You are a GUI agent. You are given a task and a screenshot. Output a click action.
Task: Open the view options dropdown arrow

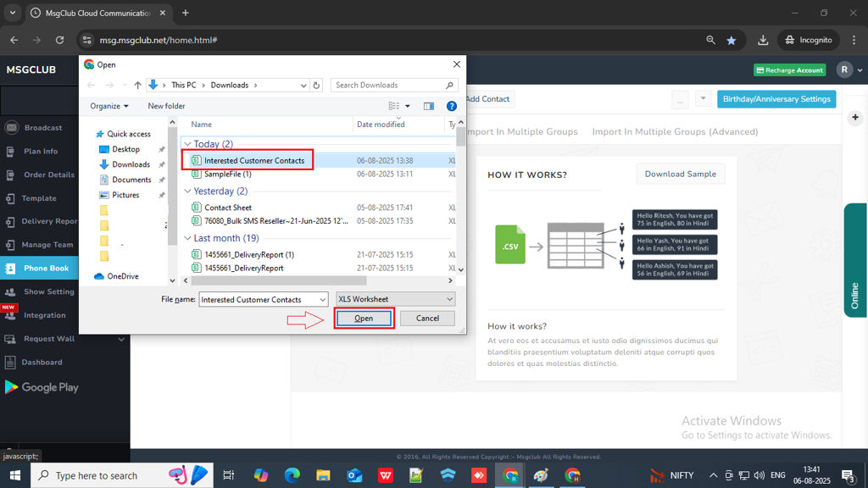tap(408, 106)
